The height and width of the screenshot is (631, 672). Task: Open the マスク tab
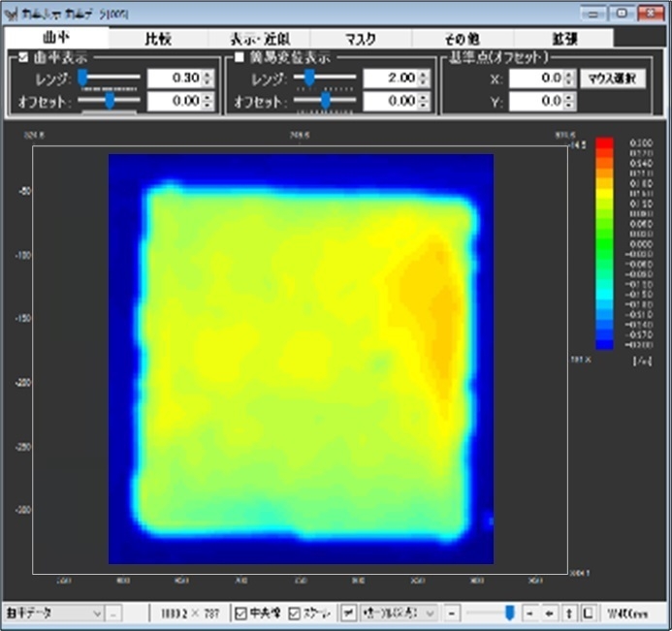(x=361, y=38)
